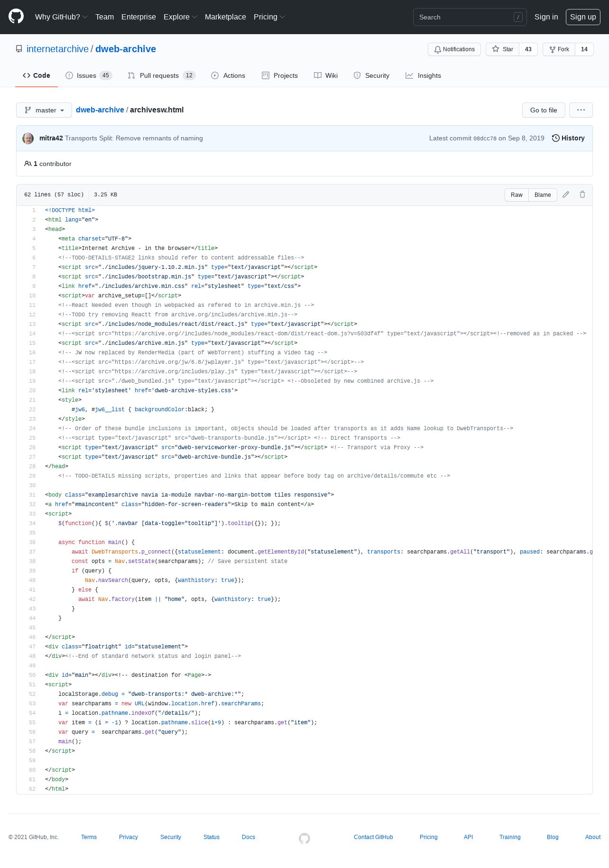Screen dimensions: 609x868
Task: Open the Pull requests tab
Action: (x=162, y=75)
